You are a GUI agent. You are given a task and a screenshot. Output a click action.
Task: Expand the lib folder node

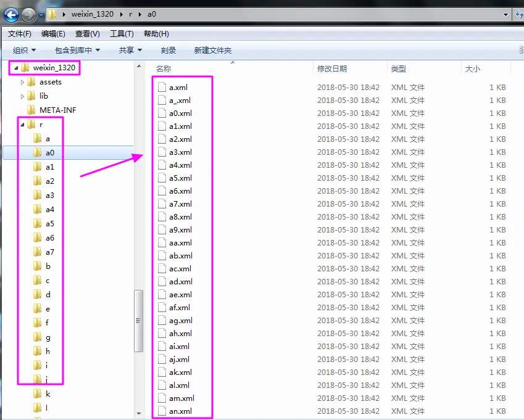[x=22, y=96]
